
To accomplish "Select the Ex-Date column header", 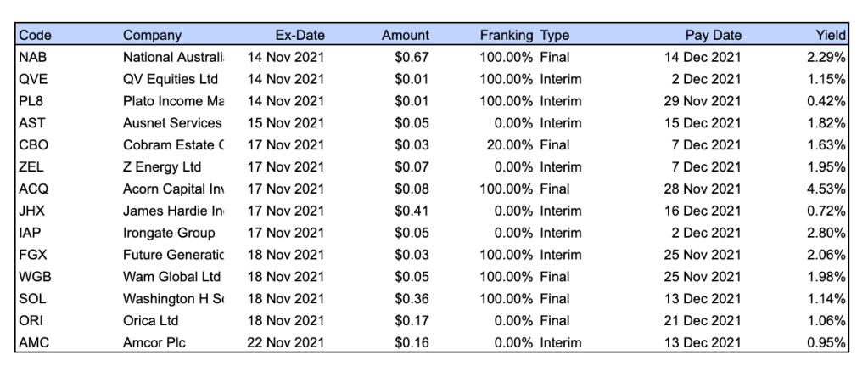I will click(300, 36).
